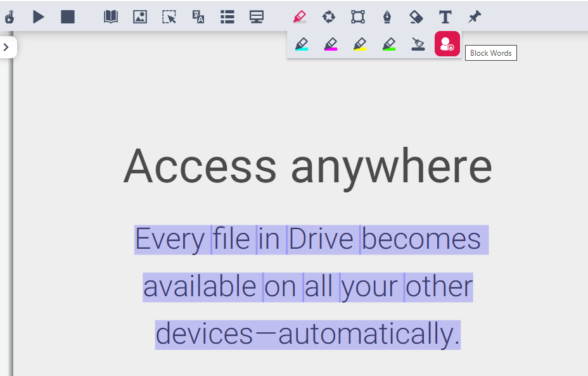The height and width of the screenshot is (376, 588).
Task: Choose the yellow highlighter color
Action: click(x=360, y=44)
